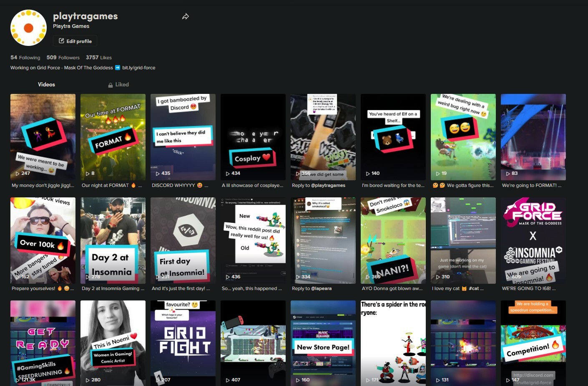
Task: Click the 'Reply to @lapeara' caption
Action: [x=312, y=288]
